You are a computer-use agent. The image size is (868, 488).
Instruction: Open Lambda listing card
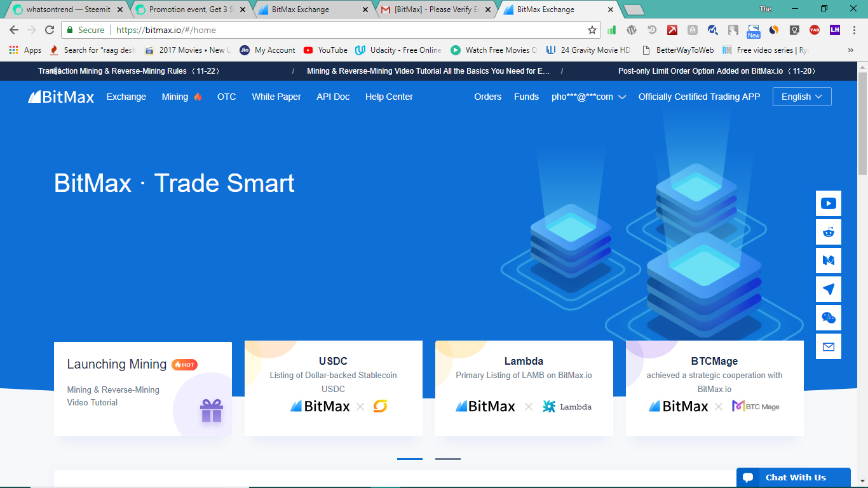524,388
